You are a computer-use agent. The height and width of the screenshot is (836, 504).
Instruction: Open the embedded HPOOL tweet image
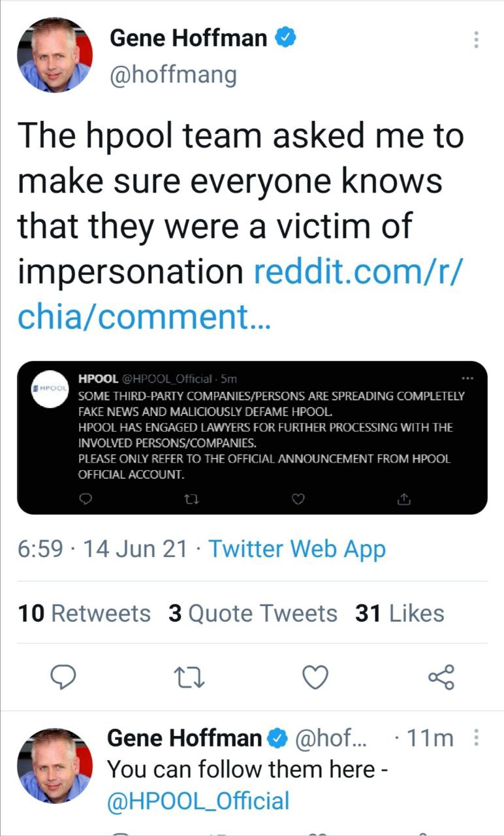(252, 438)
